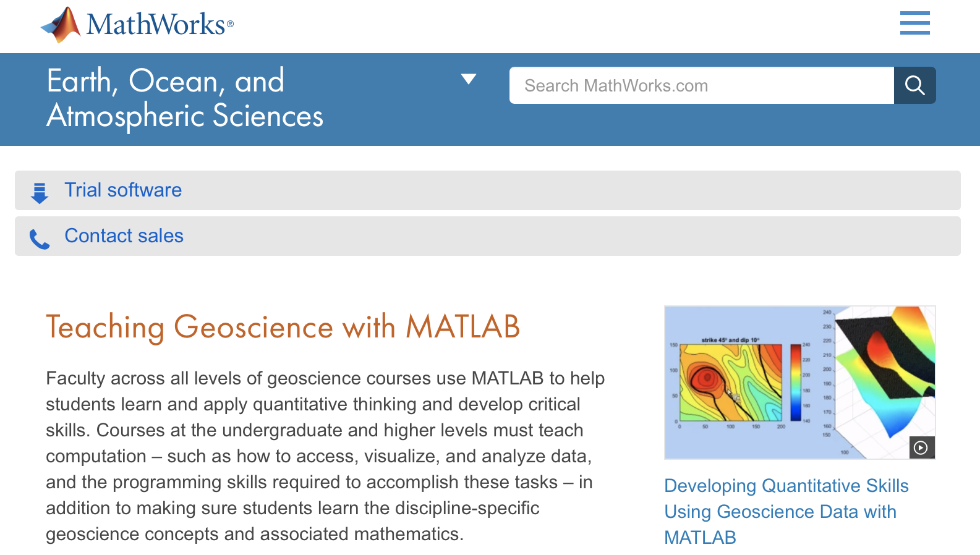Click the Teaching Geoscience with MATLAB heading

283,326
